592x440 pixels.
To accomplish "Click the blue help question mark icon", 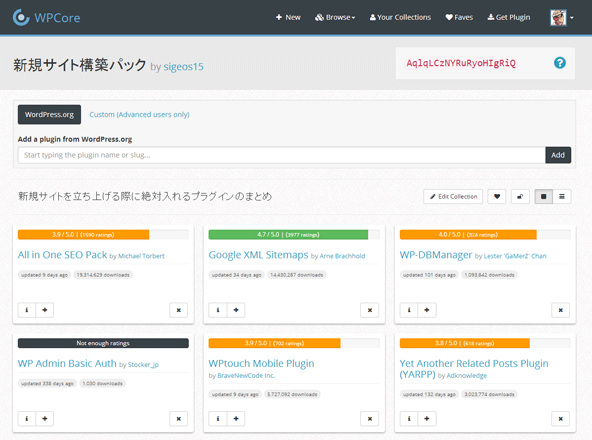I will tap(560, 63).
